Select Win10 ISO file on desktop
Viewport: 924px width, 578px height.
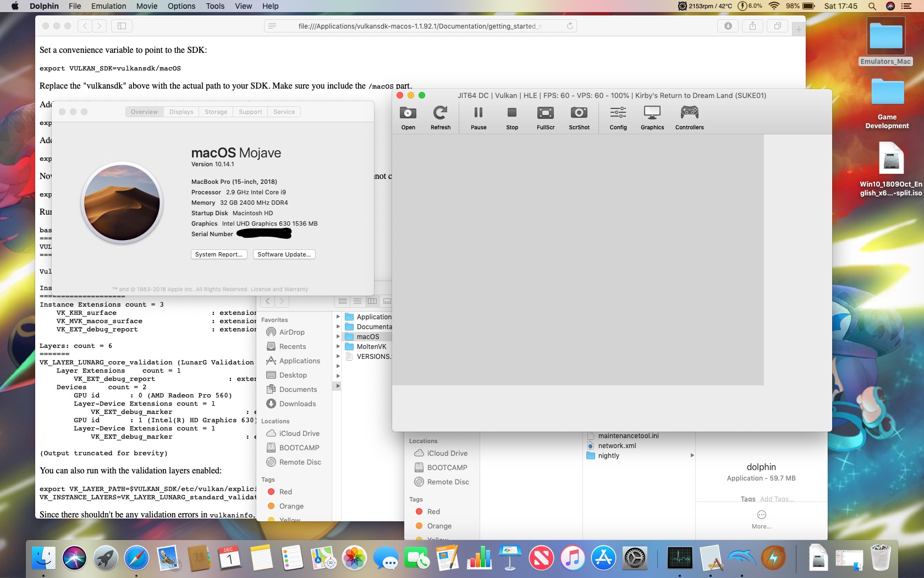click(x=891, y=170)
